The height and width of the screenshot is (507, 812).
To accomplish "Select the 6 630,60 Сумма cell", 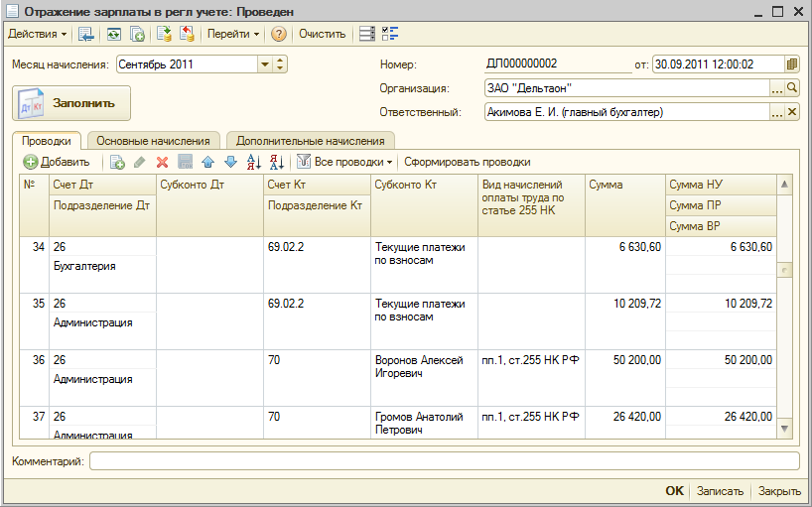I will [625, 265].
